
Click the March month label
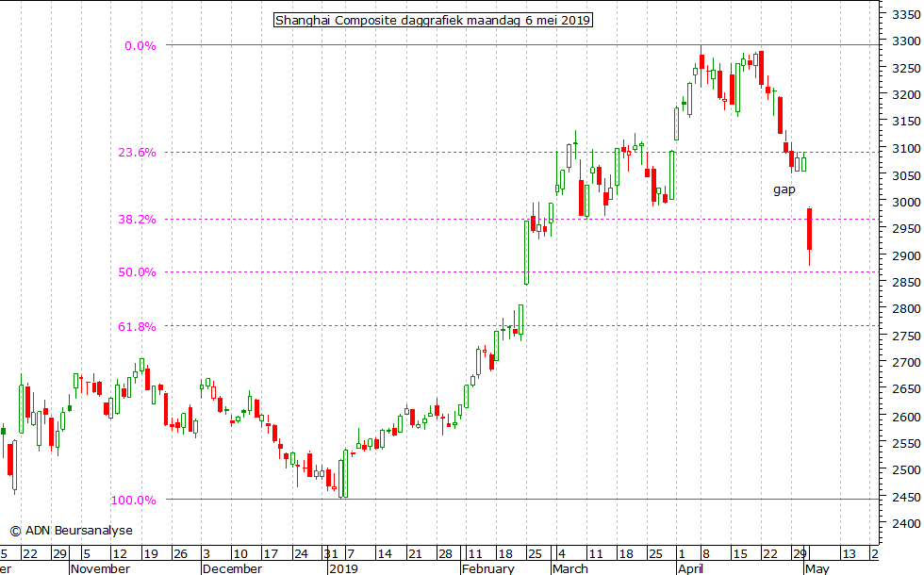pyautogui.click(x=569, y=568)
